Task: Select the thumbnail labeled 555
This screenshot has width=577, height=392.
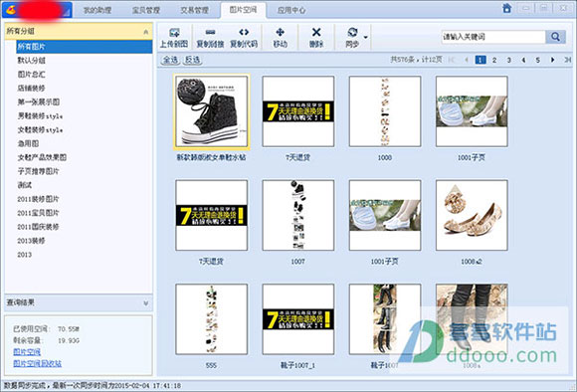Action: [212, 319]
